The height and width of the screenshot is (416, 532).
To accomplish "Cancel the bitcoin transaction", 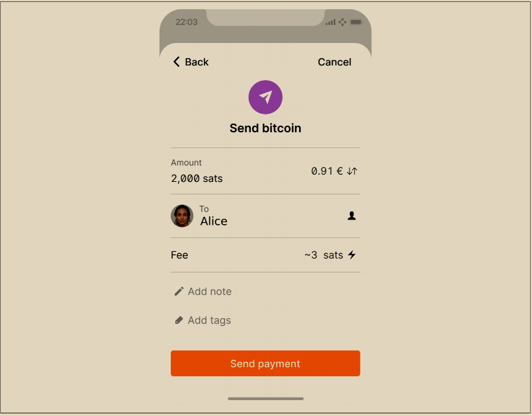I will click(x=334, y=62).
